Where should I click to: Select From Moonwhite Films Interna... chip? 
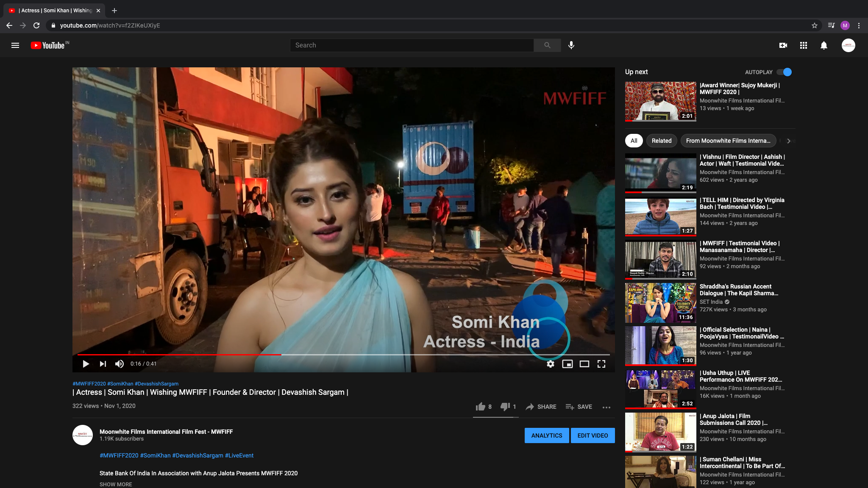728,141
